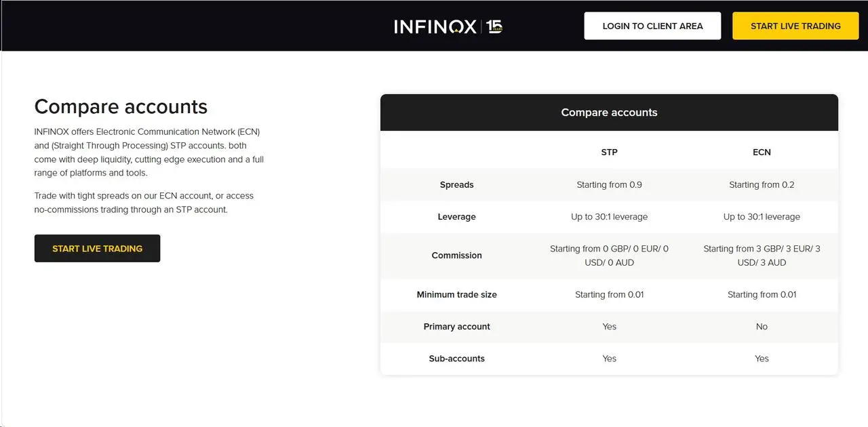
Task: Click STP Primary account Yes cell
Action: click(x=609, y=326)
